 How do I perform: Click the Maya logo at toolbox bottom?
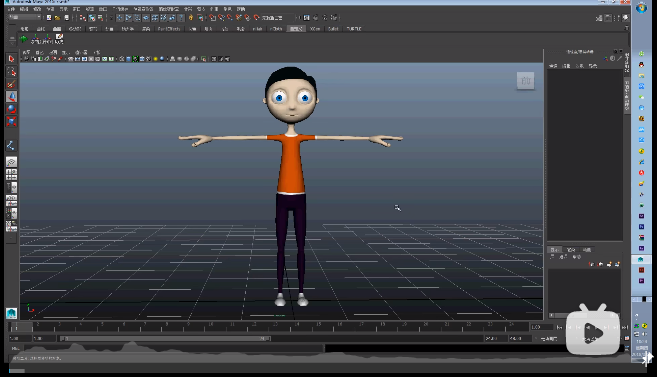tap(11, 313)
